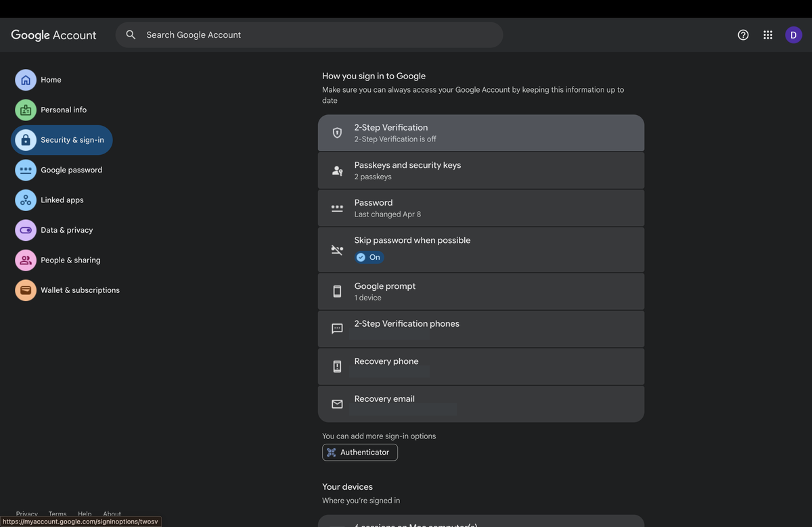Click the "Your devices" heading
The height and width of the screenshot is (527, 812).
pyautogui.click(x=347, y=487)
